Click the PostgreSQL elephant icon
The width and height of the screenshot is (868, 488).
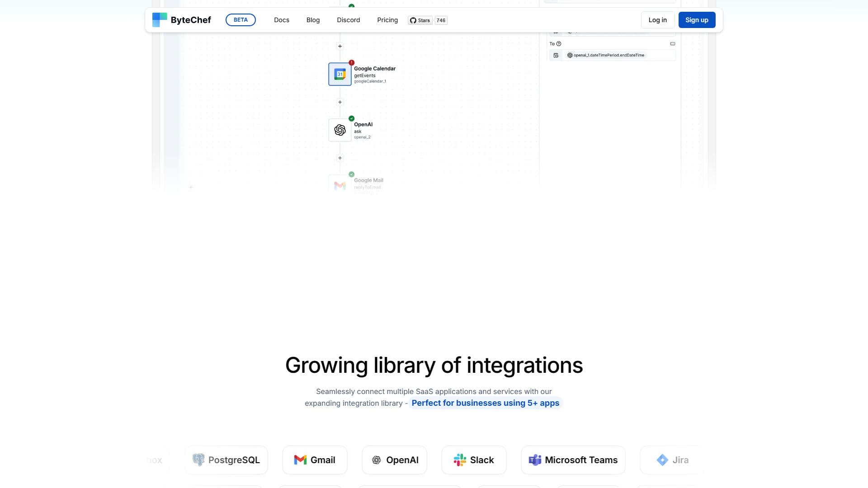[198, 460]
